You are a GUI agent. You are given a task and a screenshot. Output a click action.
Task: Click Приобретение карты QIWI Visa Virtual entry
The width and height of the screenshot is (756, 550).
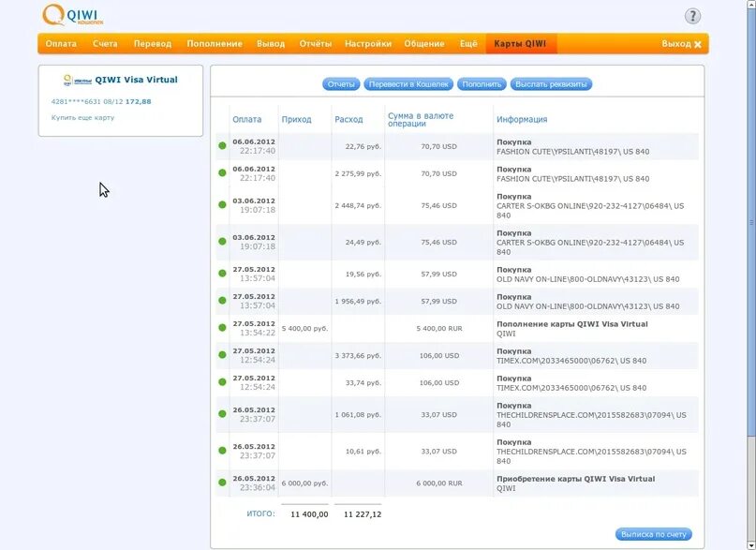pos(576,479)
